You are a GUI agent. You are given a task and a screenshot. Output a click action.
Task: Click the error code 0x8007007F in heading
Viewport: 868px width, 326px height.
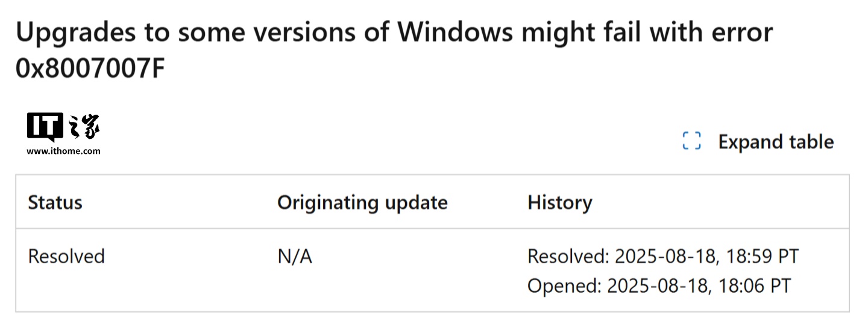(x=90, y=69)
